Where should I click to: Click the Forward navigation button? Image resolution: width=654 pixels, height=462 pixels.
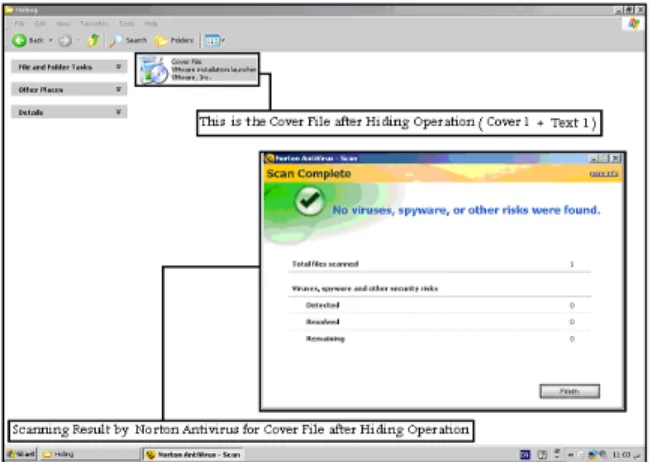pyautogui.click(x=65, y=40)
